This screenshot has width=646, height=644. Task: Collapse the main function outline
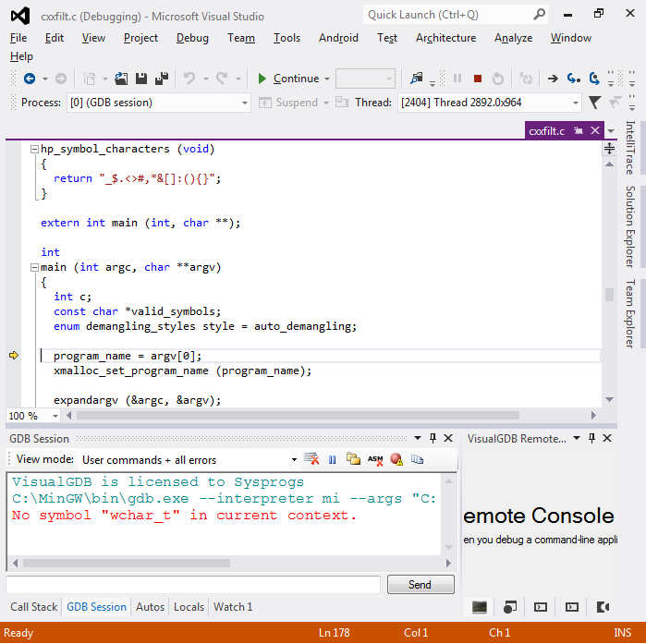[34, 268]
